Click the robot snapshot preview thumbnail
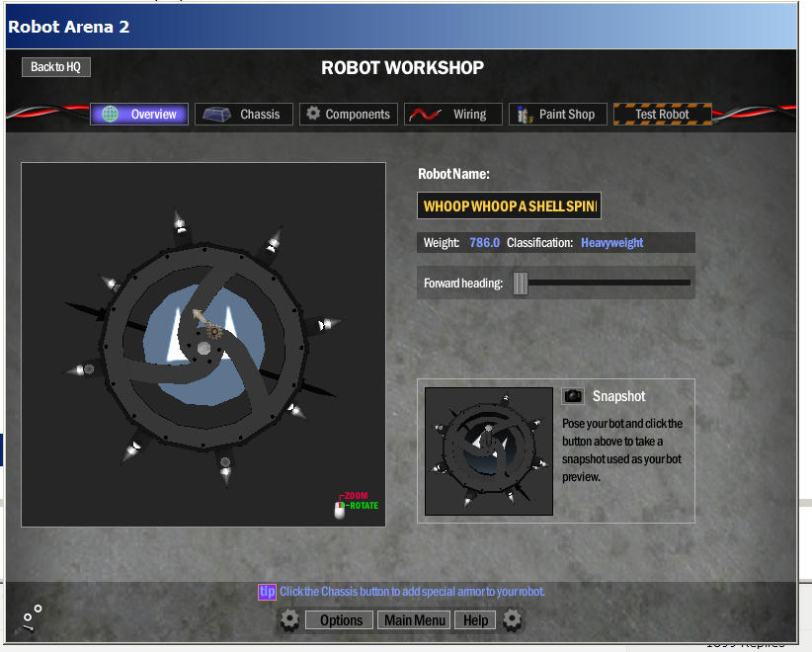Image resolution: width=812 pixels, height=652 pixels. tap(489, 451)
